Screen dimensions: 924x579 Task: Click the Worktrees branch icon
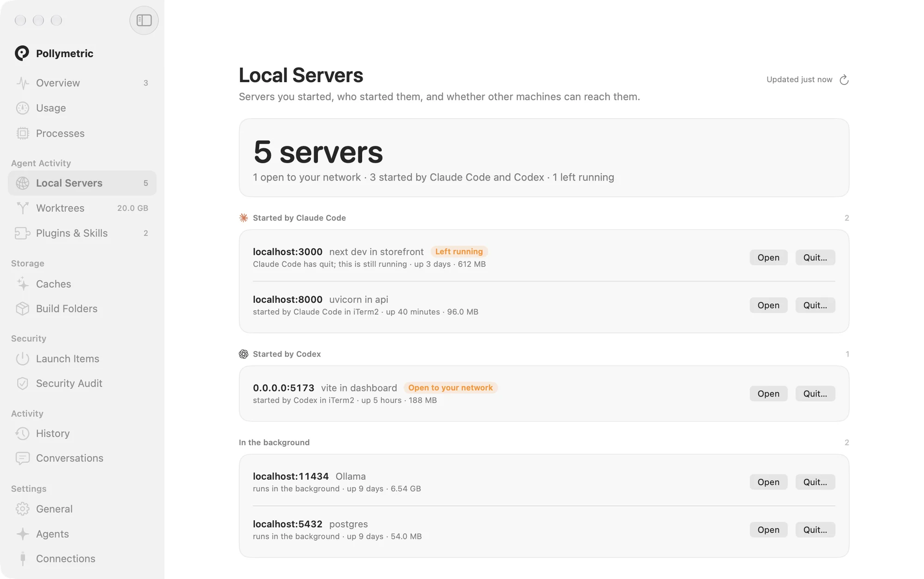[x=23, y=208]
